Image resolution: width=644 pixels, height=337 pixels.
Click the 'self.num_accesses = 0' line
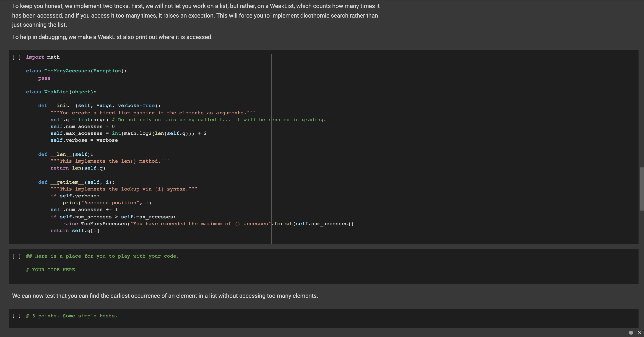(83, 126)
